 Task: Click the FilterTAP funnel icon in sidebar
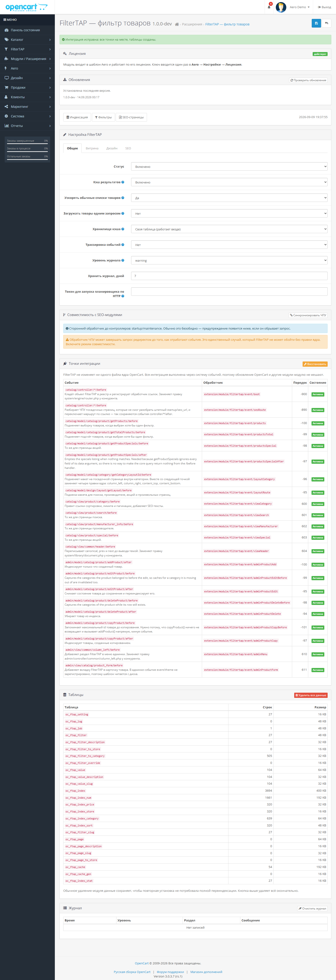(x=6, y=49)
